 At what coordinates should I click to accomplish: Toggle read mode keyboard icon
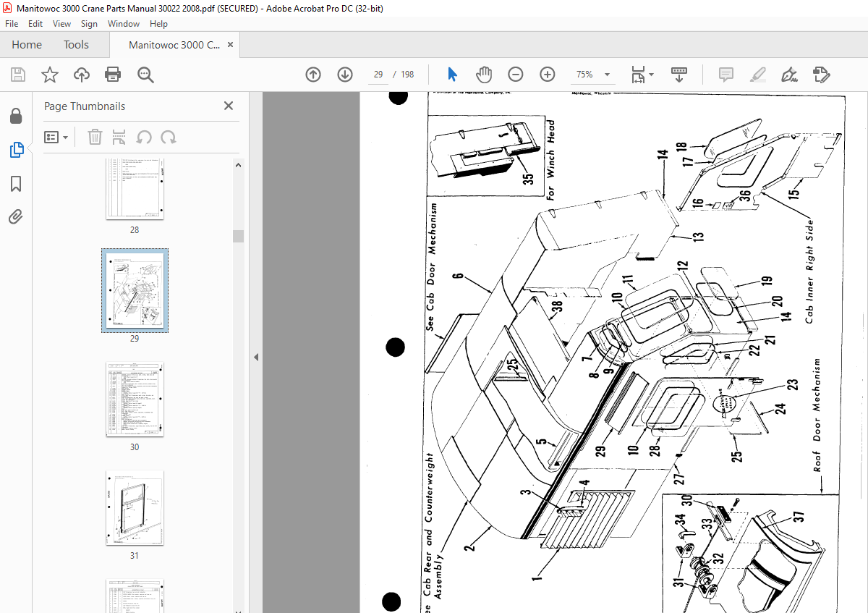click(x=679, y=75)
